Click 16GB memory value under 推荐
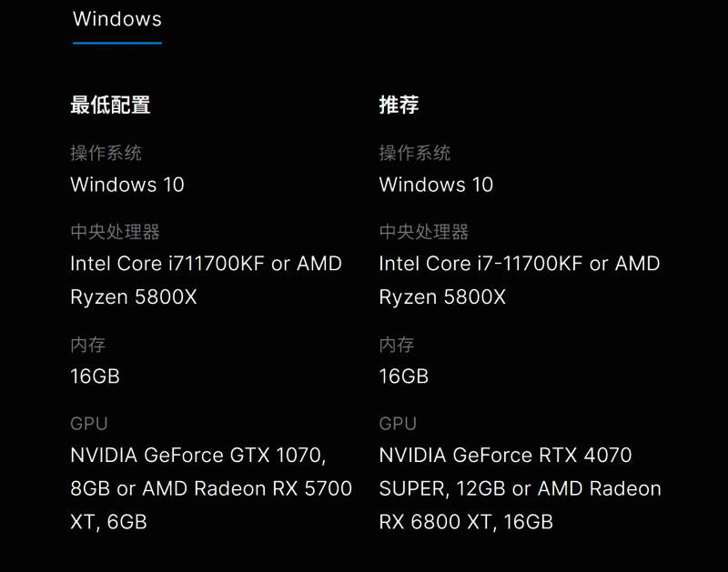Viewport: 728px width, 572px height. (x=403, y=376)
